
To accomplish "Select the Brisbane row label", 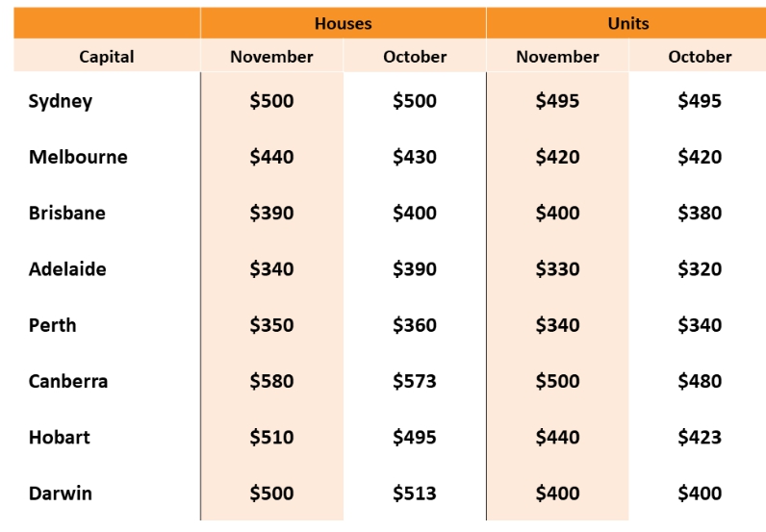I will point(67,213).
